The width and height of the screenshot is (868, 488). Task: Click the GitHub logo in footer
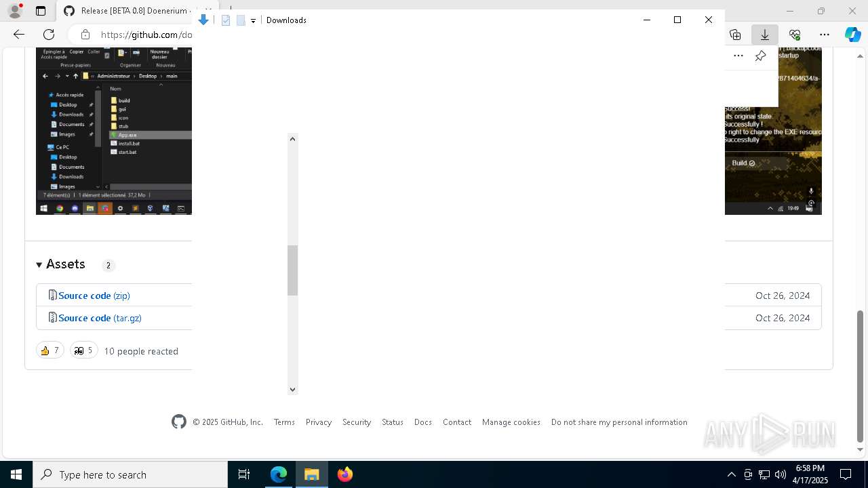click(x=179, y=422)
